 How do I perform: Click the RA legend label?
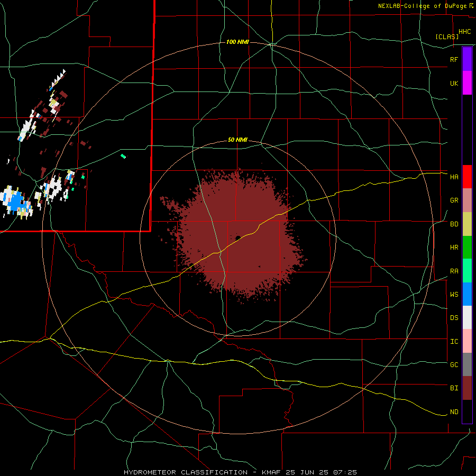[454, 271]
